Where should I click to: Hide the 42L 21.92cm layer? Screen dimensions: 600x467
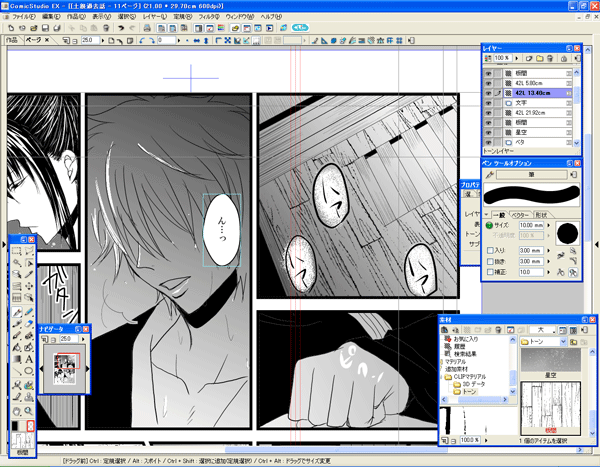tap(488, 113)
